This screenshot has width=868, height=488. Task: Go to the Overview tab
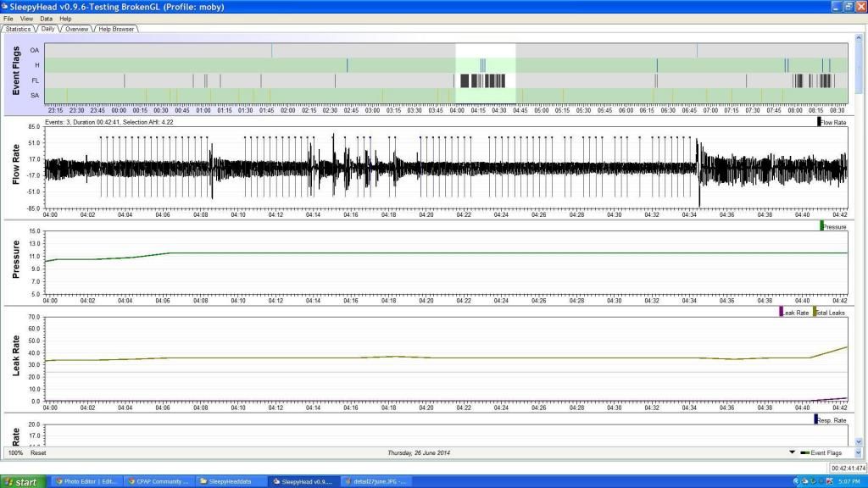(x=76, y=29)
